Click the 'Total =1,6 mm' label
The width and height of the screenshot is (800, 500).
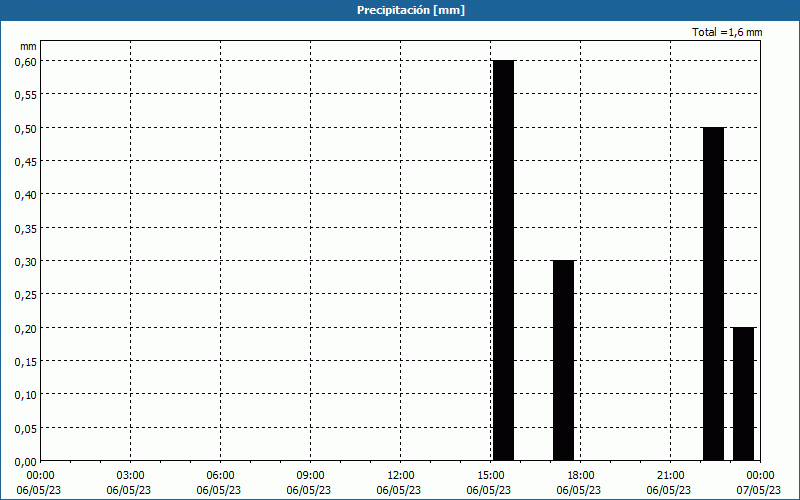coord(727,32)
